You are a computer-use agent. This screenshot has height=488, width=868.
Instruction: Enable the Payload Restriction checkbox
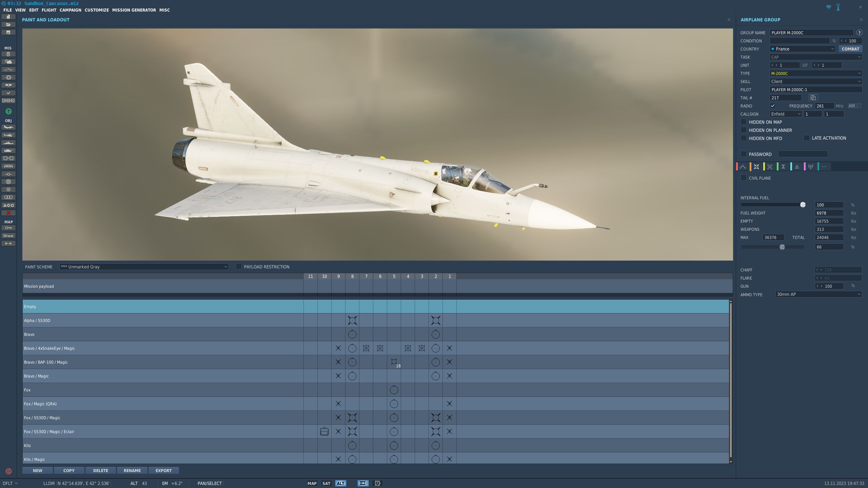click(239, 267)
